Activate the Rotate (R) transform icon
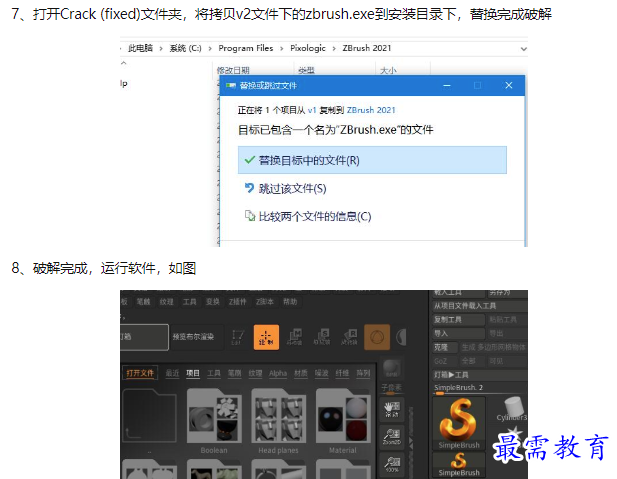 pos(349,337)
